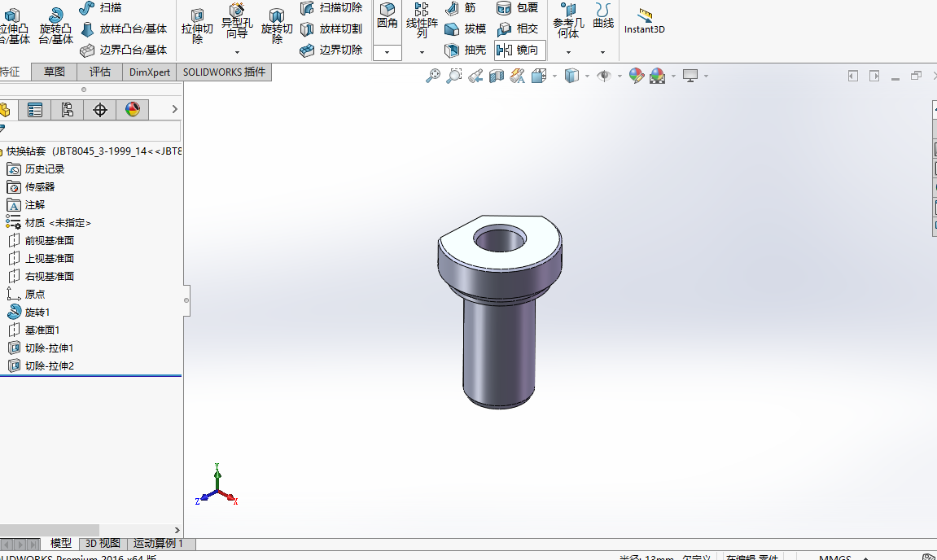The image size is (937, 560).
Task: Click the Extruded Cut (拉伸切除) tool
Action: [x=197, y=25]
